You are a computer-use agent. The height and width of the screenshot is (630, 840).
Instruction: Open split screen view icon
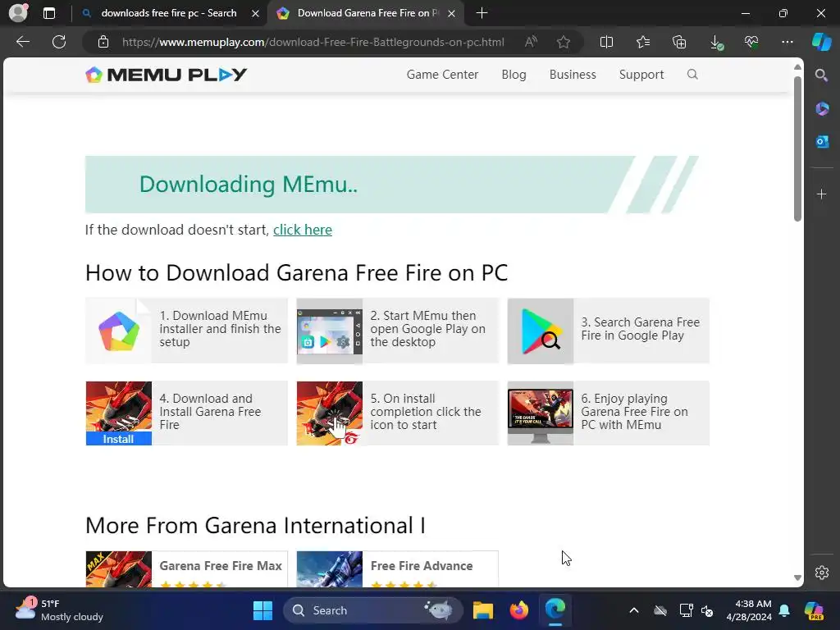(x=606, y=42)
